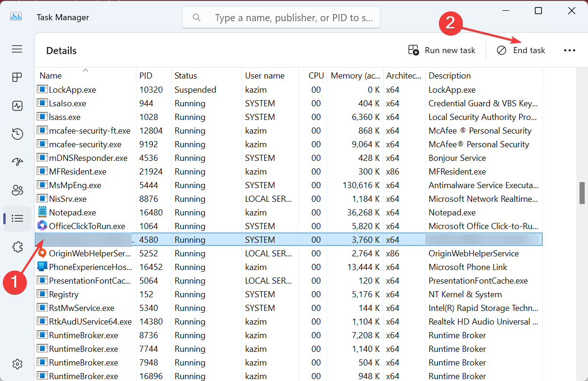Click the Suspended status of LockApp.exe
Viewport: 588px width, 381px height.
[x=195, y=90]
